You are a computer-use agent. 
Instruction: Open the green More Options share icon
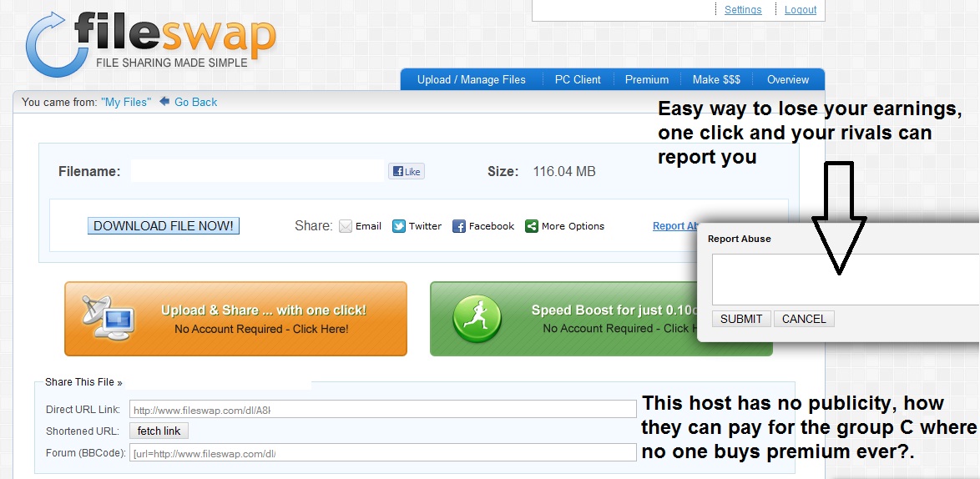532,226
